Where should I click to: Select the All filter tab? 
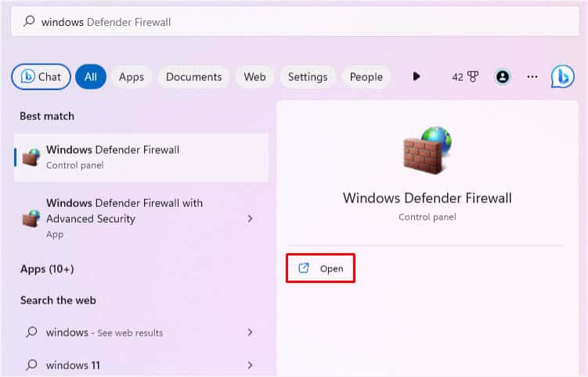(91, 77)
